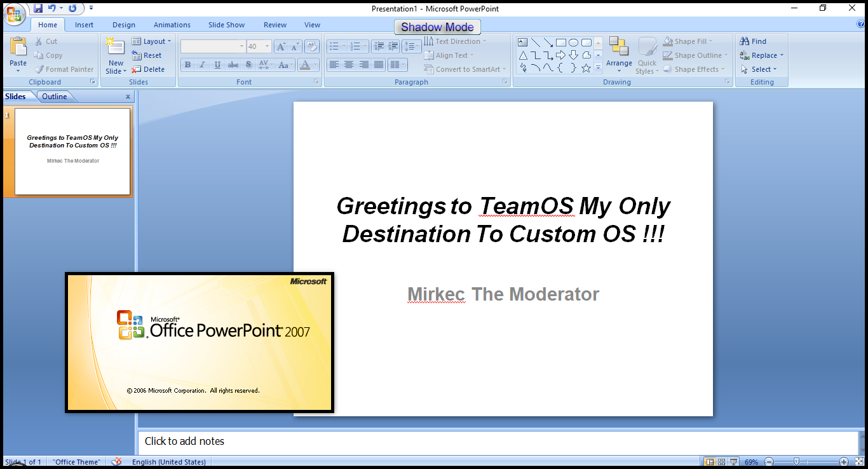This screenshot has width=868, height=469.
Task: Click the zoom slider handle
Action: click(796, 462)
